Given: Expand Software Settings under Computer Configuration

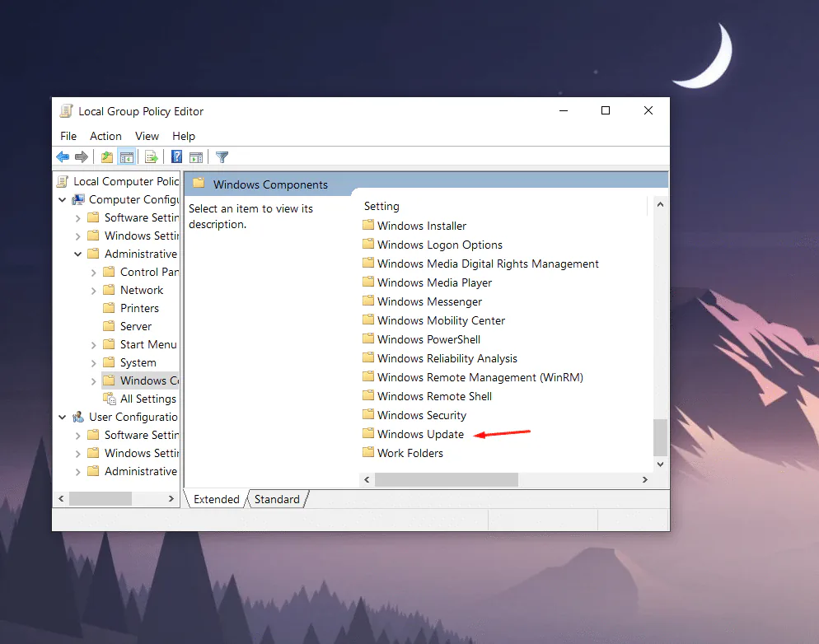Looking at the screenshot, I should coord(77,218).
